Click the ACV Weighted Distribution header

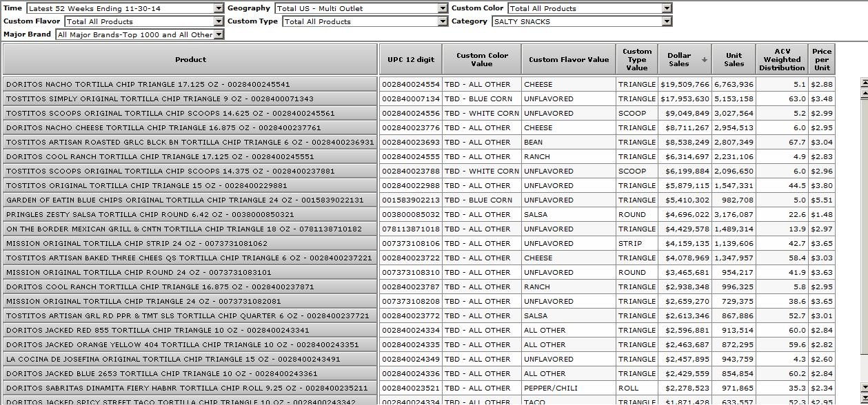[x=782, y=60]
